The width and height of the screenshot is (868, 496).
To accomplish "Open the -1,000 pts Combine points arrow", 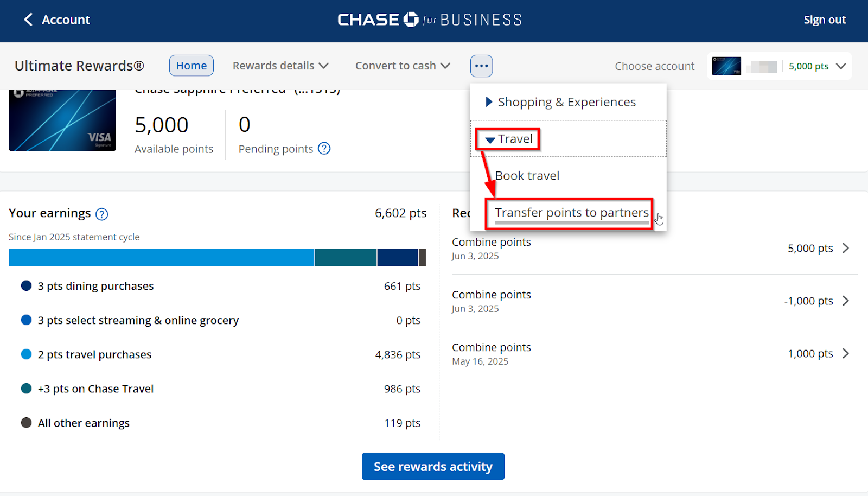I will point(846,301).
